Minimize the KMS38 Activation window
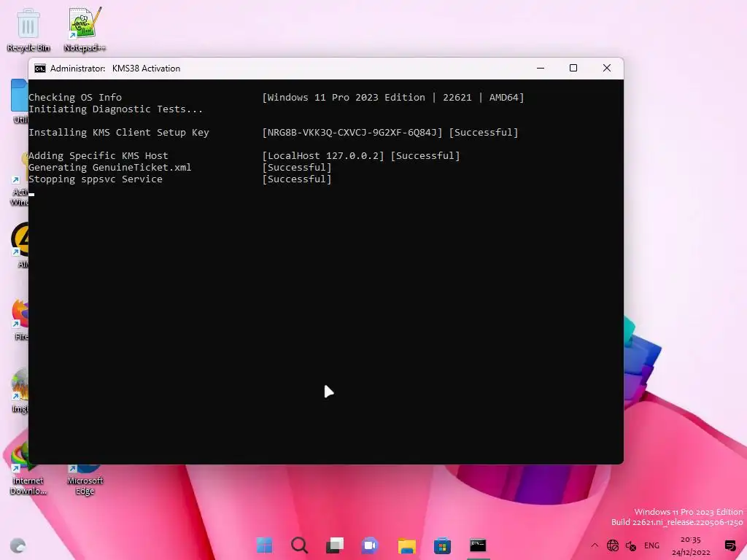747x560 pixels. point(541,68)
